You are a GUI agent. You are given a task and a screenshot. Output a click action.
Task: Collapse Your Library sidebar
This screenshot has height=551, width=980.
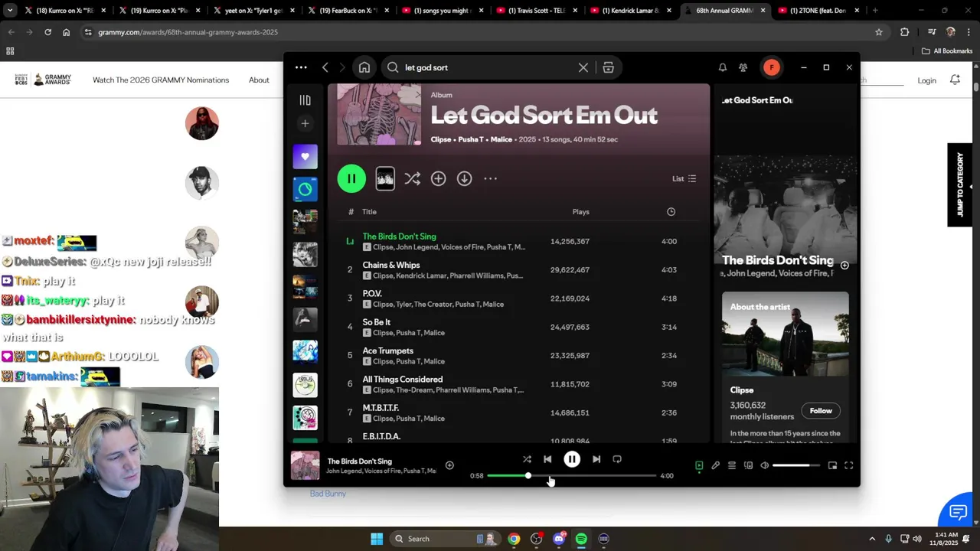coord(305,100)
